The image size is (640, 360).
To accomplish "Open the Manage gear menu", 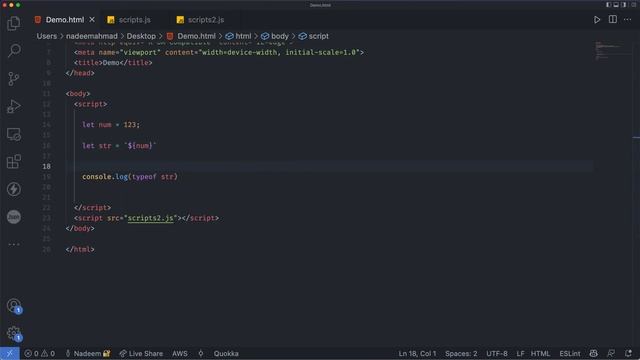I will click(14, 333).
